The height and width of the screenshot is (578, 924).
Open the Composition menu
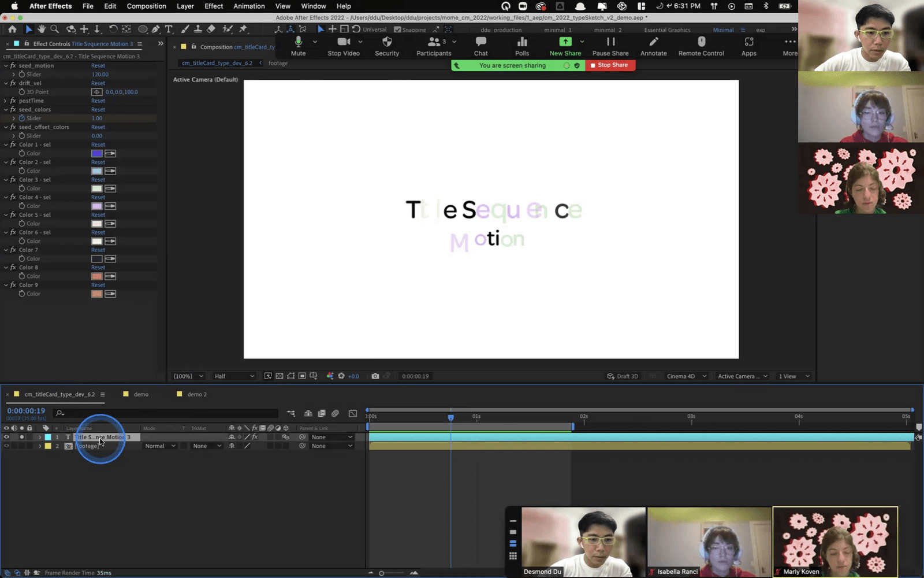point(146,6)
